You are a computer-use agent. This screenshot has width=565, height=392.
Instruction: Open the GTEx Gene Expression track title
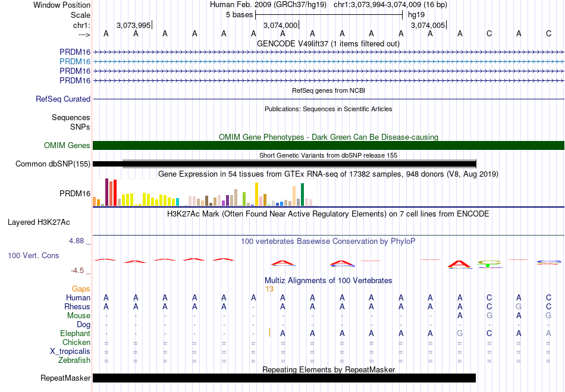pos(328,174)
